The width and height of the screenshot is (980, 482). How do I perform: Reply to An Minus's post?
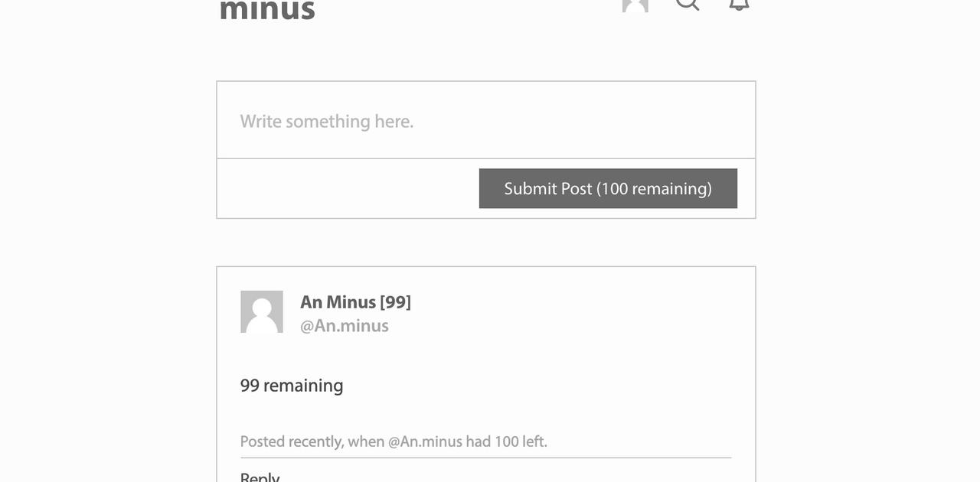[260, 477]
